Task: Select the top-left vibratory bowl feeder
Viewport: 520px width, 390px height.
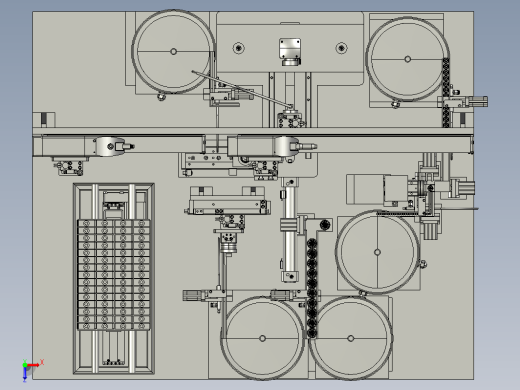Action: click(173, 52)
